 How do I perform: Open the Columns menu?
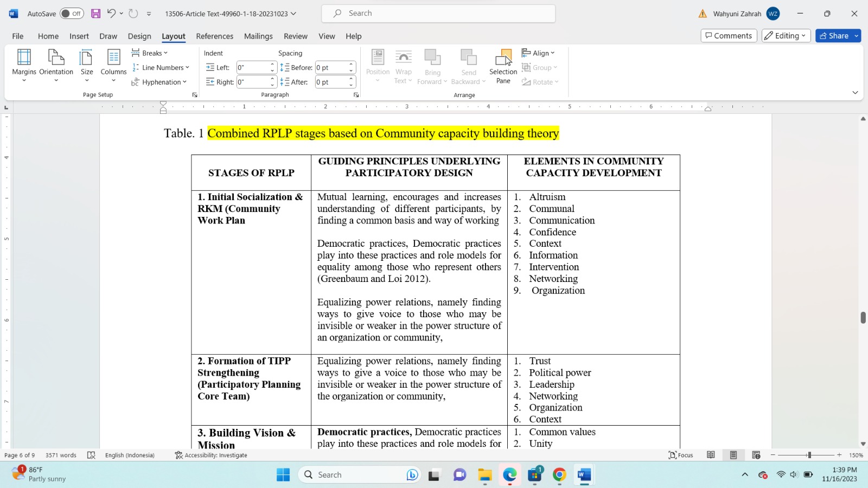[x=113, y=66]
